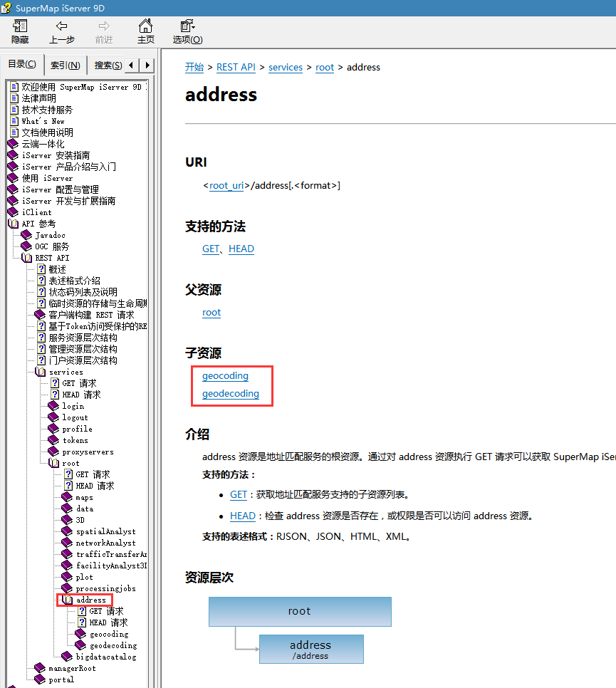The width and height of the screenshot is (616, 688).
Task: Select the 文档使用说明 tree entry
Action: [48, 132]
